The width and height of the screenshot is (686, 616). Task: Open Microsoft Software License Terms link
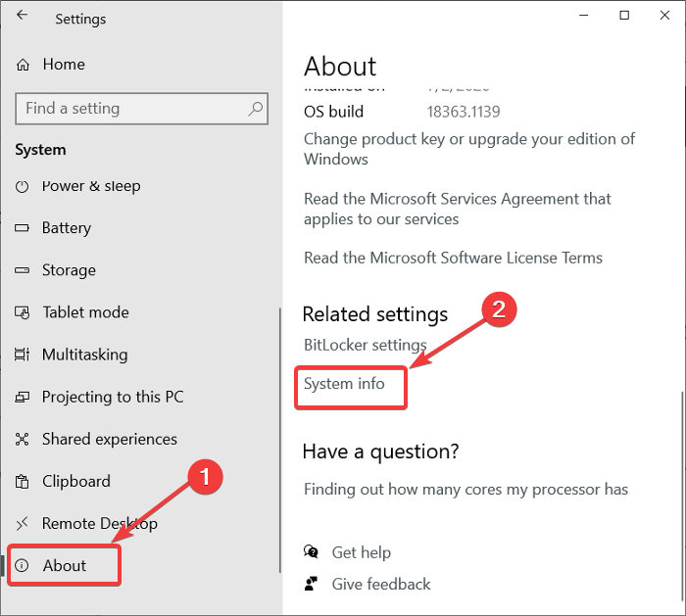click(453, 258)
